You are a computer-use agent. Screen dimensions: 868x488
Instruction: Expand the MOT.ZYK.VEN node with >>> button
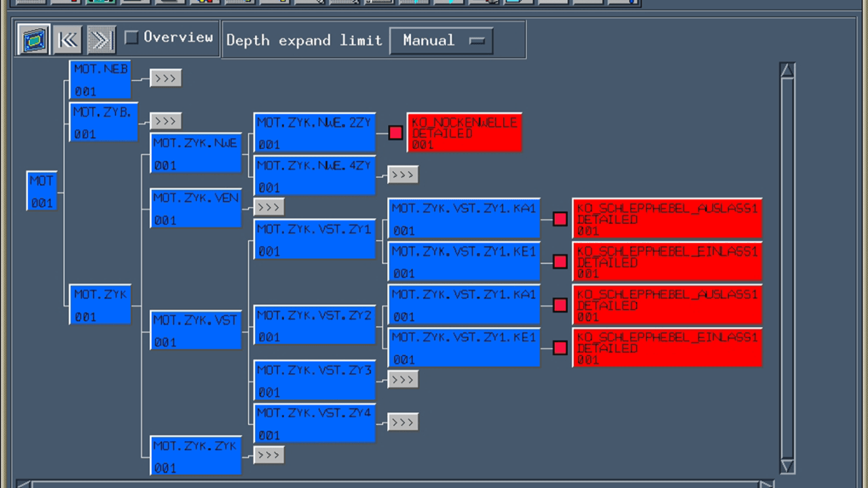(269, 207)
